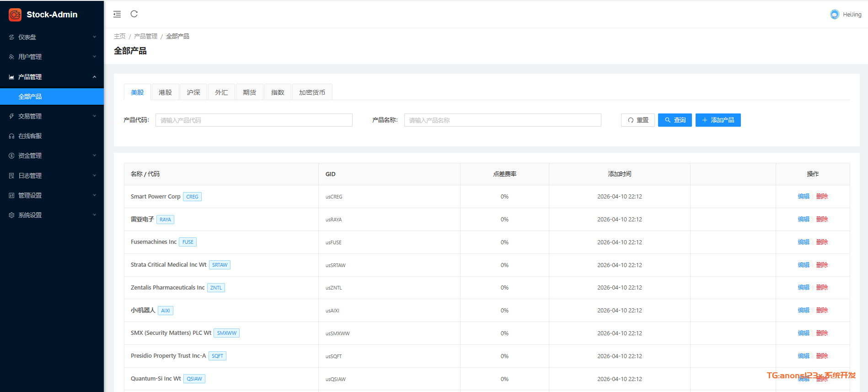Switch to the 港股 tab
This screenshot has height=392, width=868.
tap(165, 92)
